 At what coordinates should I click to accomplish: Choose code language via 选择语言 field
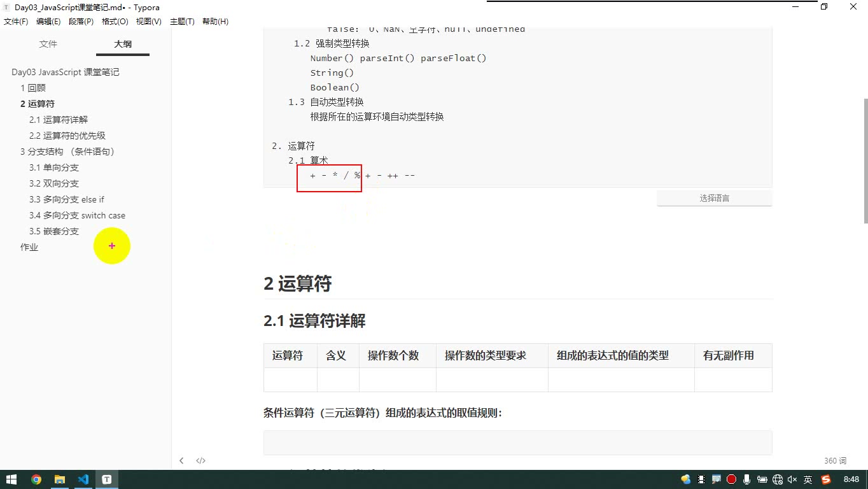coord(715,198)
